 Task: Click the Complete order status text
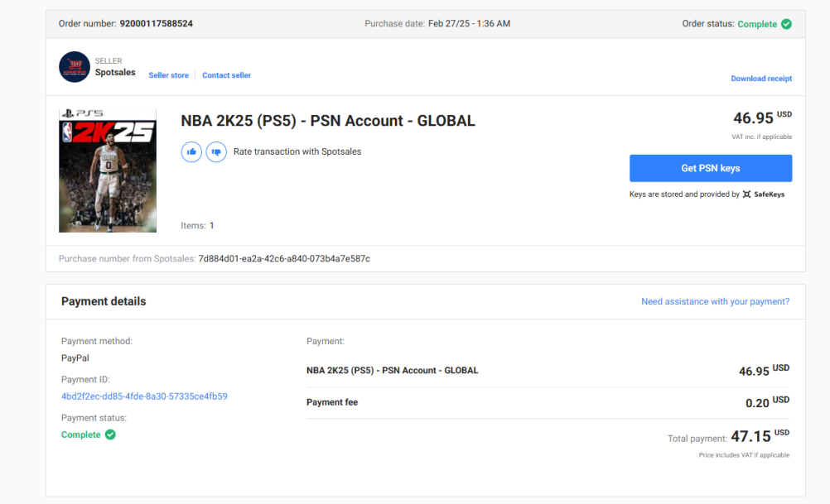pos(757,24)
